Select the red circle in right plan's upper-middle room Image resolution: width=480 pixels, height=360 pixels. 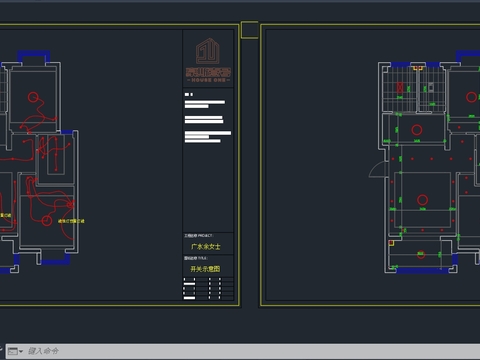[x=417, y=130]
